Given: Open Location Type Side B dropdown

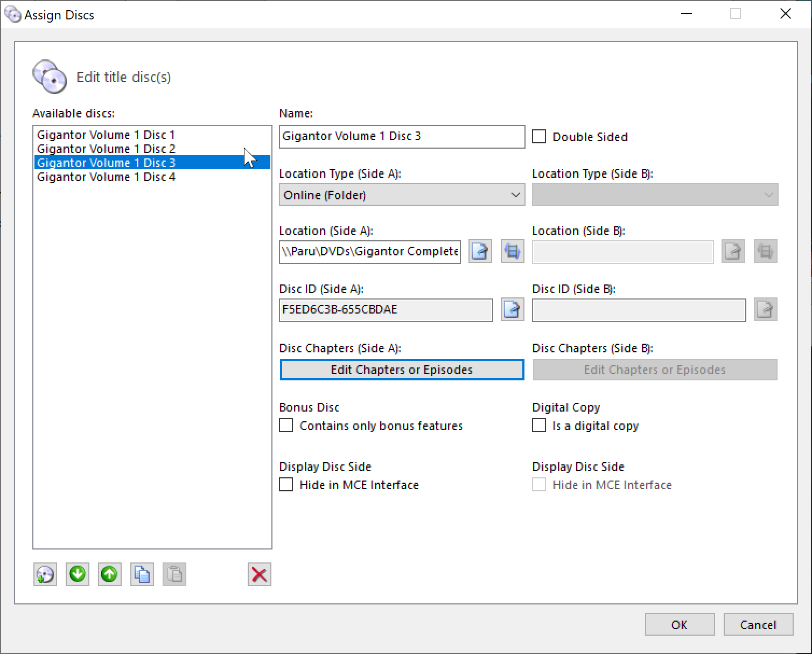Looking at the screenshot, I should pos(655,195).
